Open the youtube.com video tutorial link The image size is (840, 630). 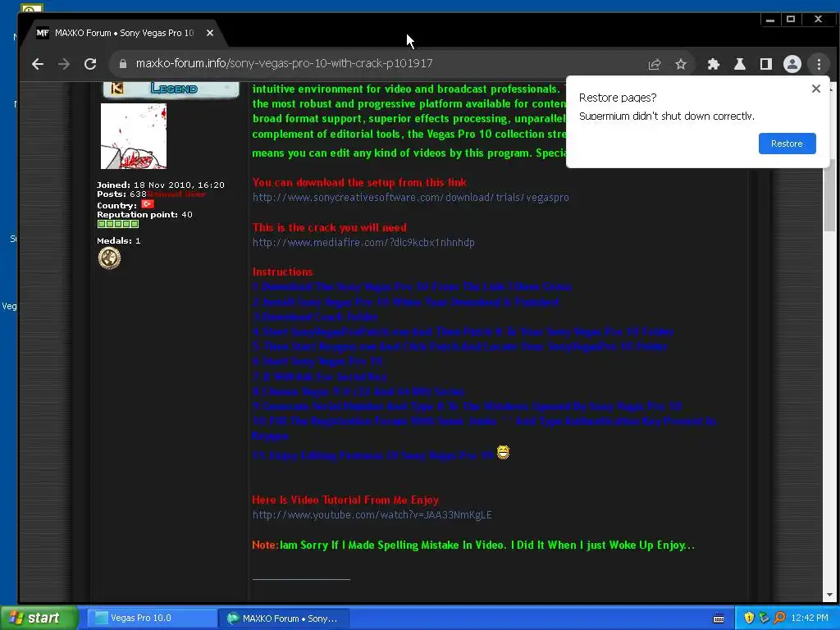click(x=372, y=515)
